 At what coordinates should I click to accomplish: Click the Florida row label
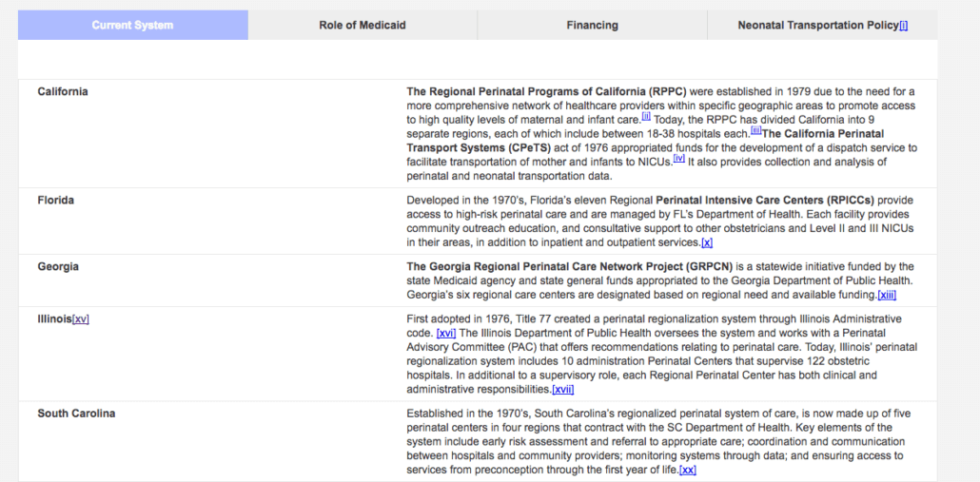(55, 200)
